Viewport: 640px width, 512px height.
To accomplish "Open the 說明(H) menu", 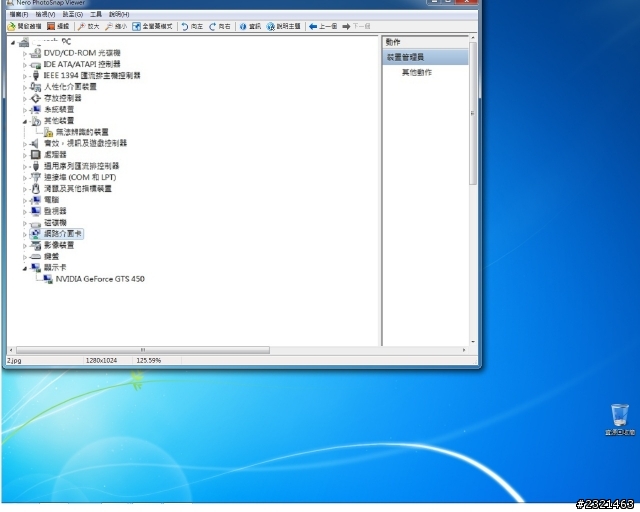I will [x=119, y=14].
